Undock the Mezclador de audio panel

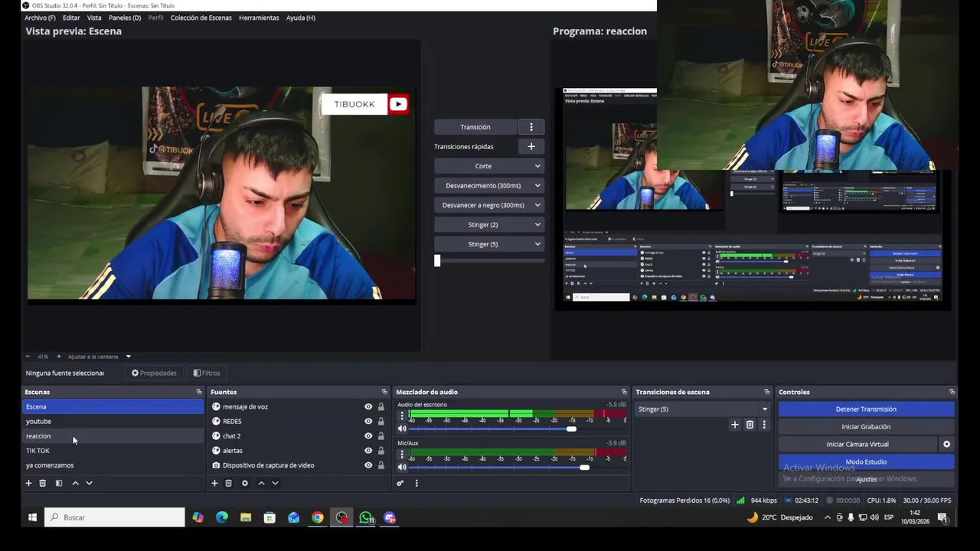pos(624,392)
